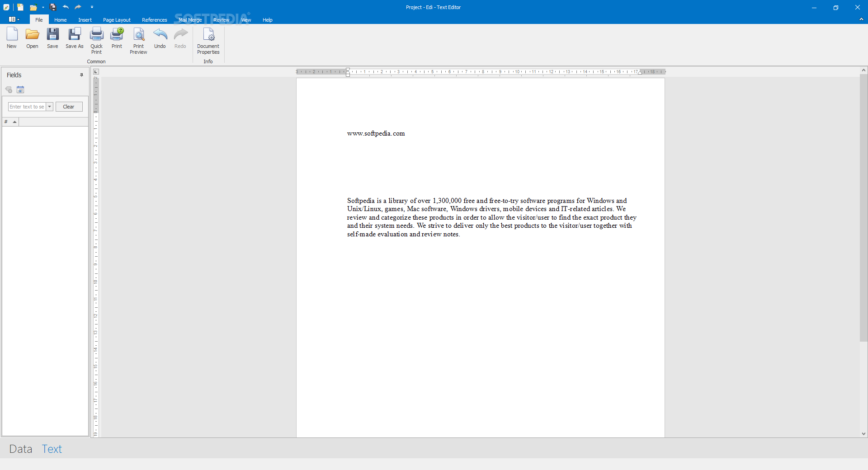Image resolution: width=868 pixels, height=470 pixels.
Task: Click the scroll down arrow of the document scrollbar
Action: click(x=863, y=434)
